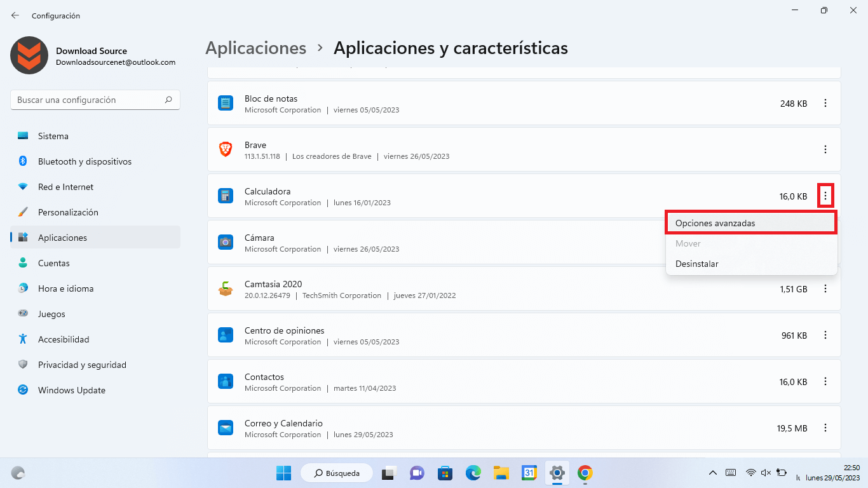The width and height of the screenshot is (868, 488).
Task: Click the search magnifier icon
Action: (168, 100)
